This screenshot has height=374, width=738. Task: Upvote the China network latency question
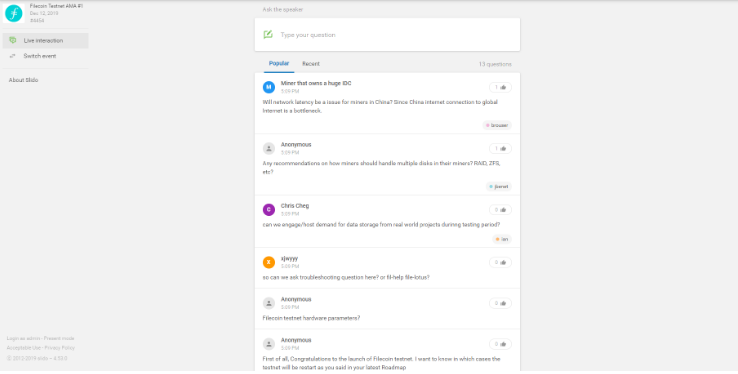pyautogui.click(x=500, y=87)
